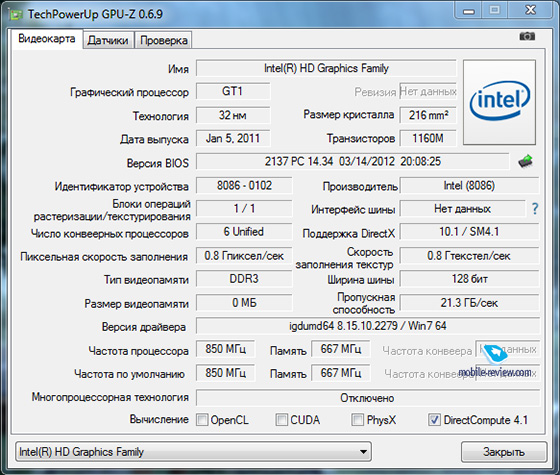
Task: Toggle the OpenCL checkbox
Action: 202,420
